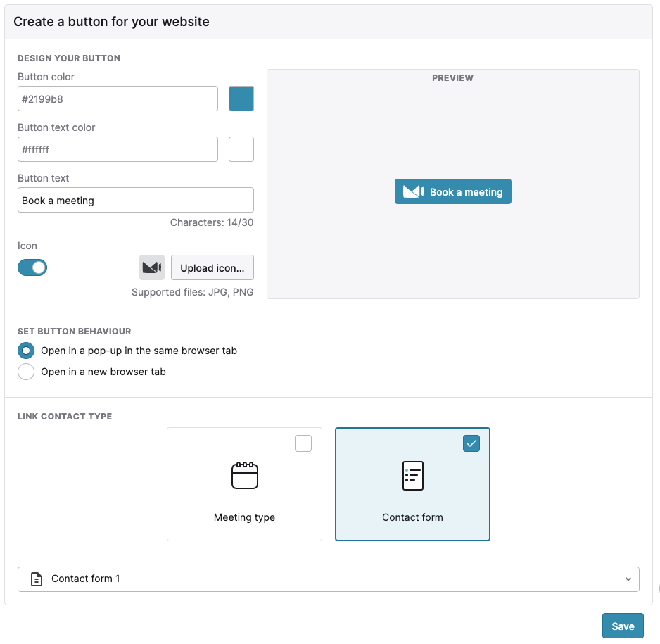Open the Contact form 1 selector
This screenshot has width=660, height=644.
(x=329, y=579)
